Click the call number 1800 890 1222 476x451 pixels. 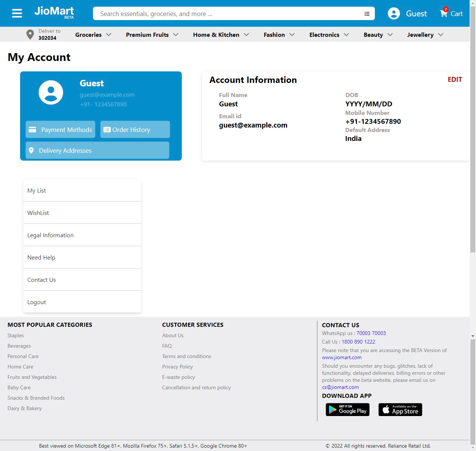tap(358, 342)
